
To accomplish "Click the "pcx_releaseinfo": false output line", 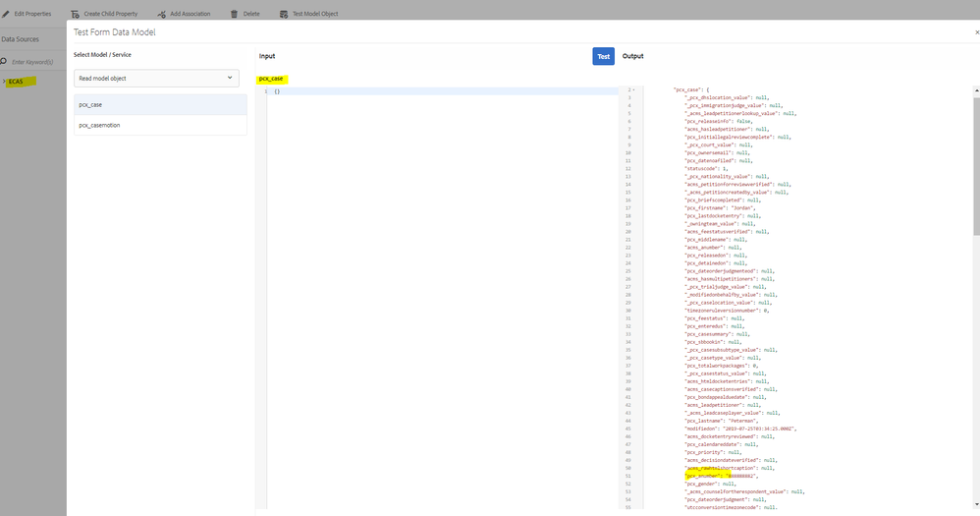I will (719, 121).
